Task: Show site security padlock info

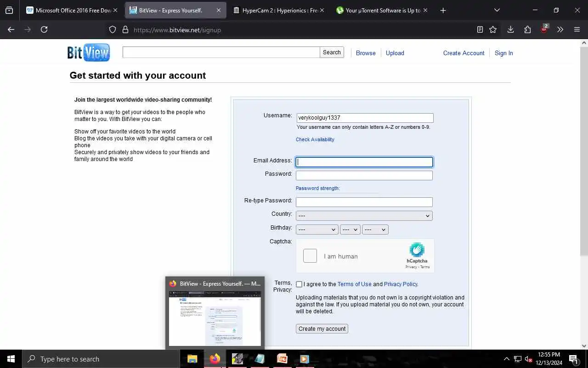Action: 125,29
